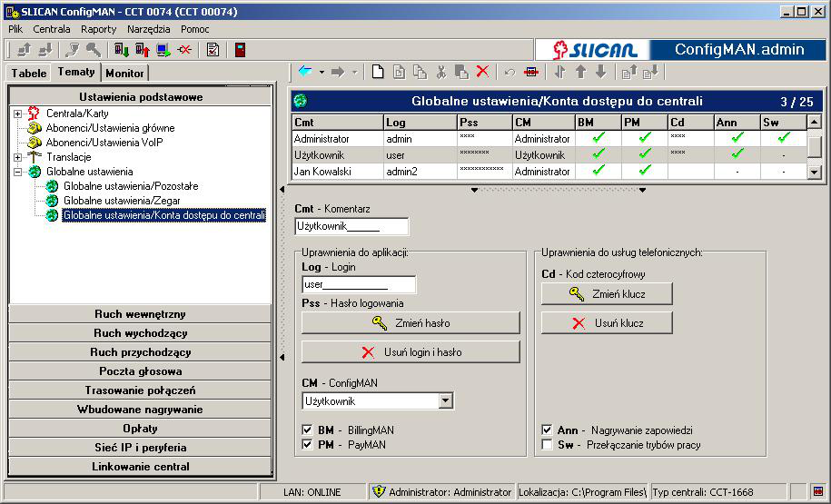Click the import sheet with down arrow icon

coord(650,72)
